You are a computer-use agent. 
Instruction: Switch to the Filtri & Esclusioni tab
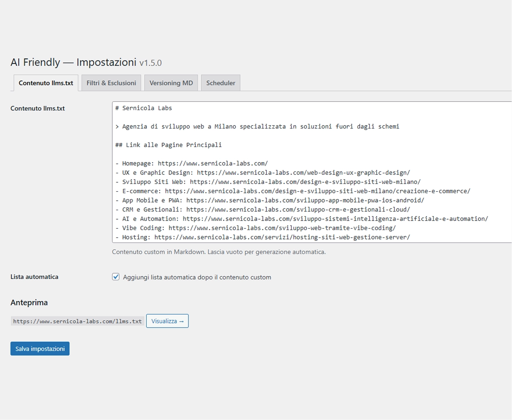click(x=111, y=83)
